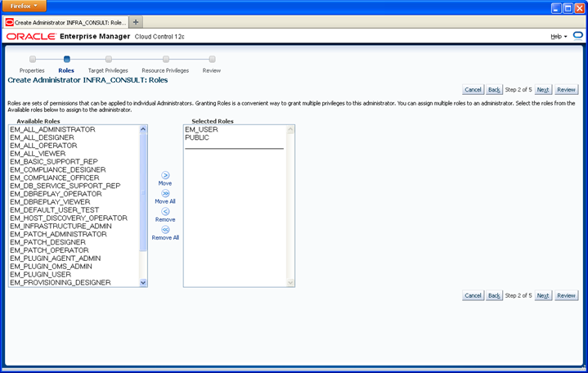Click the top Back button
The width and height of the screenshot is (588, 373).
[x=494, y=90]
